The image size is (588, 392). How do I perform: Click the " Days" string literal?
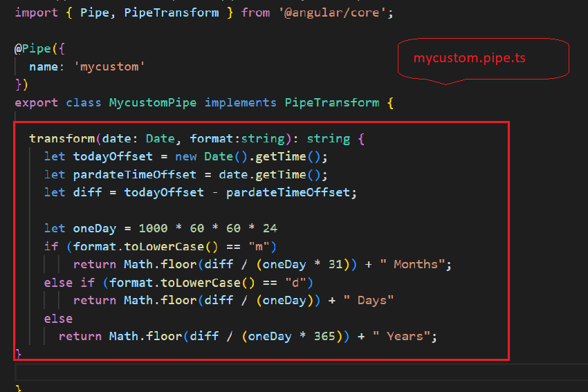coord(368,301)
